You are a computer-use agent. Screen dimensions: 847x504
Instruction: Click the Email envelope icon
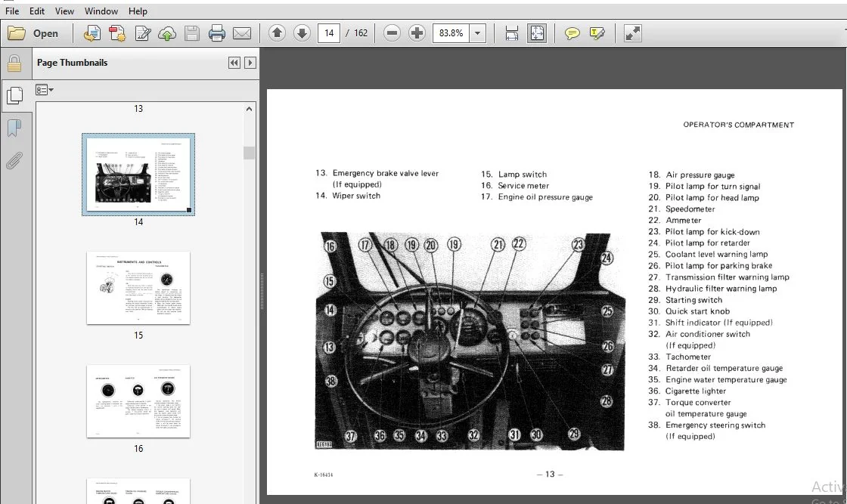tap(241, 33)
